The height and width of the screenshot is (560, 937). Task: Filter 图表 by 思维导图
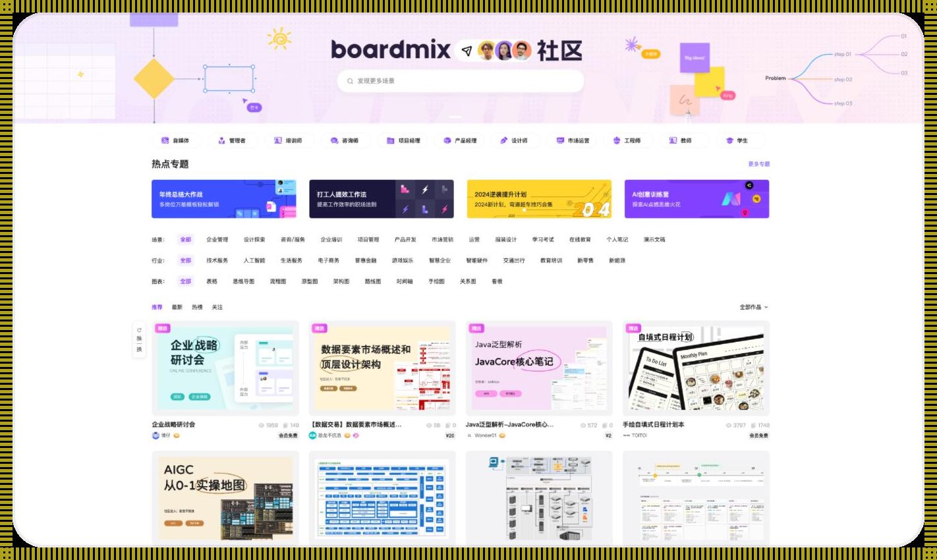(x=244, y=281)
